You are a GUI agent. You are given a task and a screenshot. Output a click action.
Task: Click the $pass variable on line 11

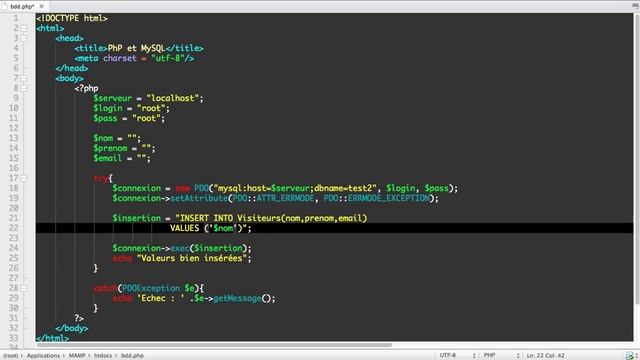point(105,118)
